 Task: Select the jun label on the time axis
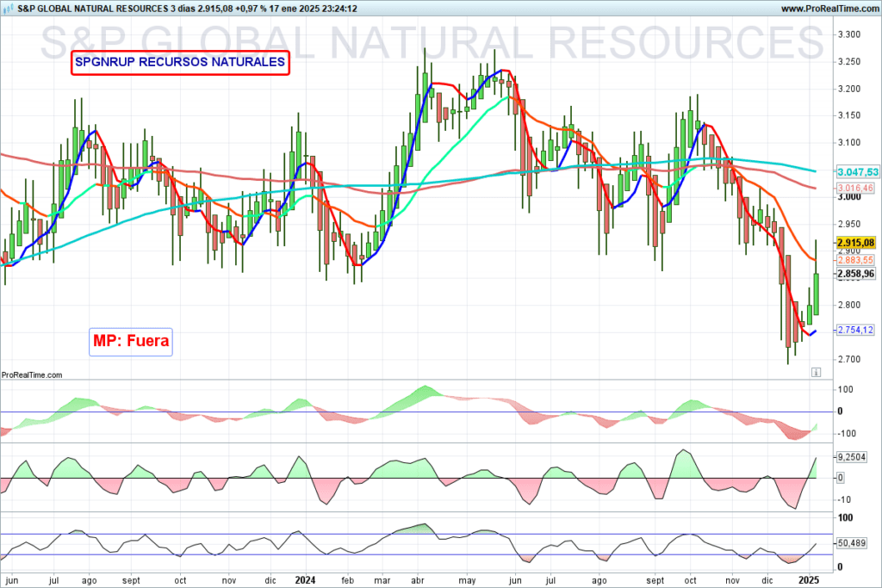(x=12, y=581)
